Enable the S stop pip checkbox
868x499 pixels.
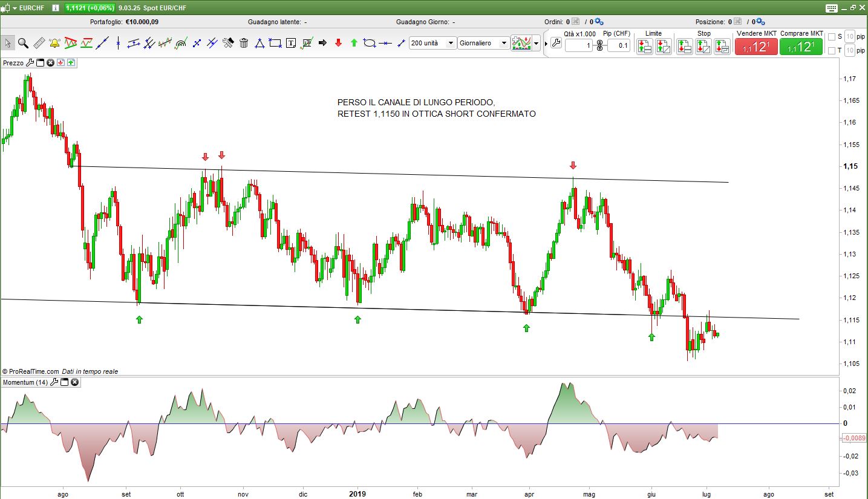tap(831, 37)
